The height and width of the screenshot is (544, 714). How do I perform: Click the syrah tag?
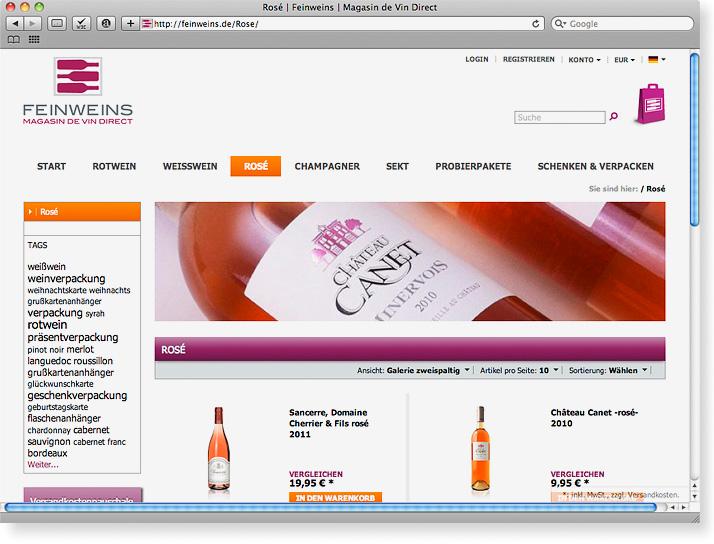point(95,314)
